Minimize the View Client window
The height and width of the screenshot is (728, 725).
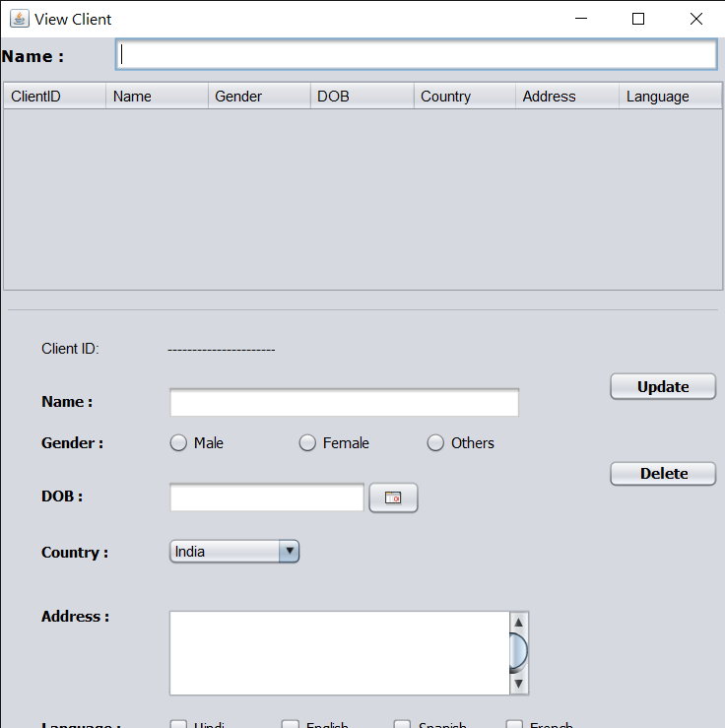[581, 19]
